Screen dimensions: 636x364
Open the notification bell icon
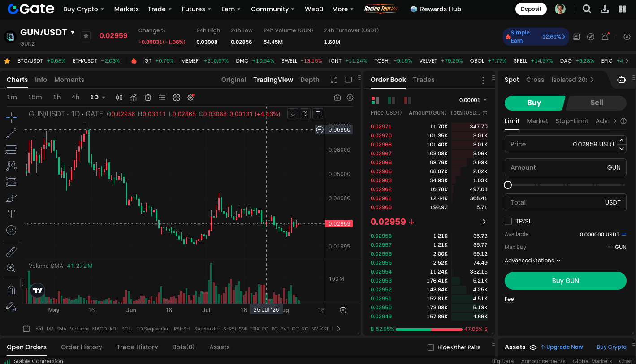(x=605, y=37)
